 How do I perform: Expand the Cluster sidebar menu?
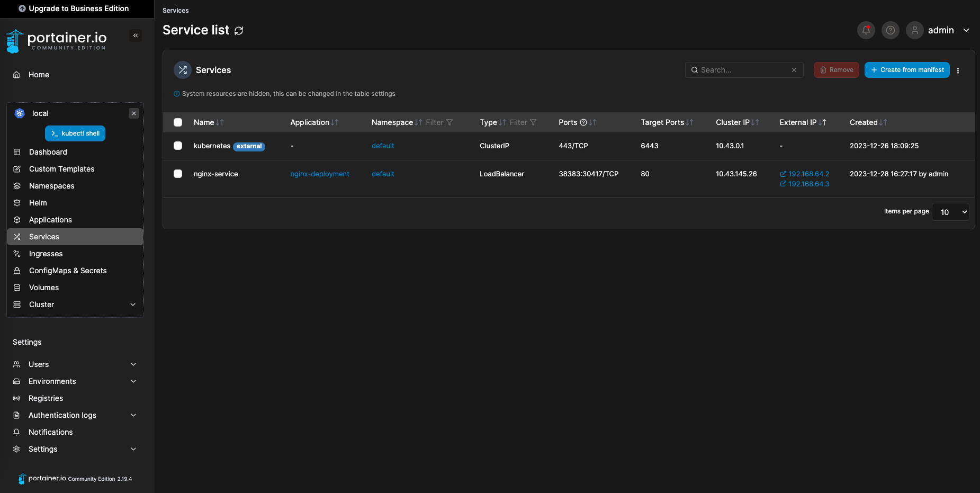(x=133, y=304)
